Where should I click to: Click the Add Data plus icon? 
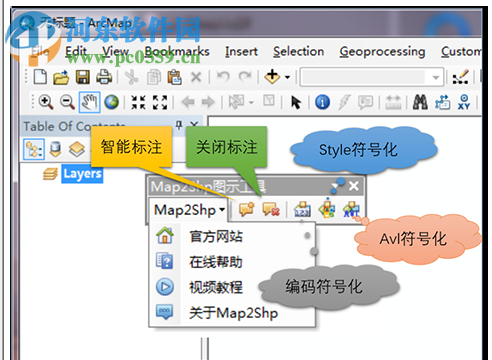272,77
